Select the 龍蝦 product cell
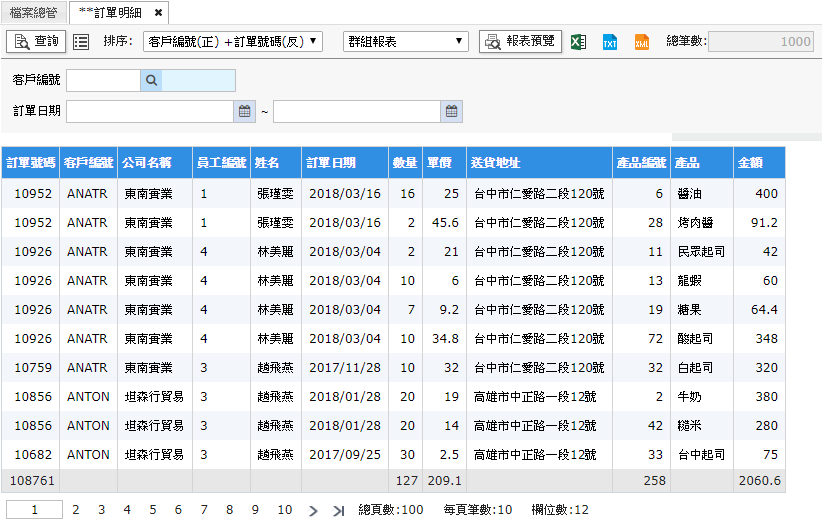 (702, 281)
